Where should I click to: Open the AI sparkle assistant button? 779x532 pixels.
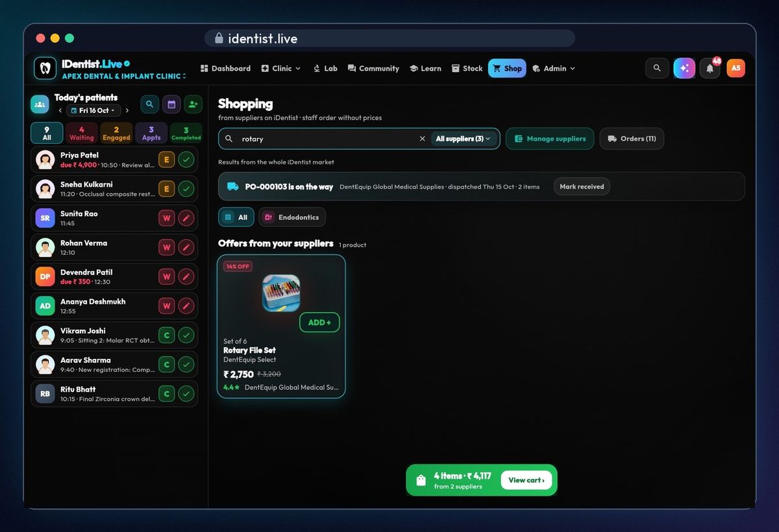[684, 68]
